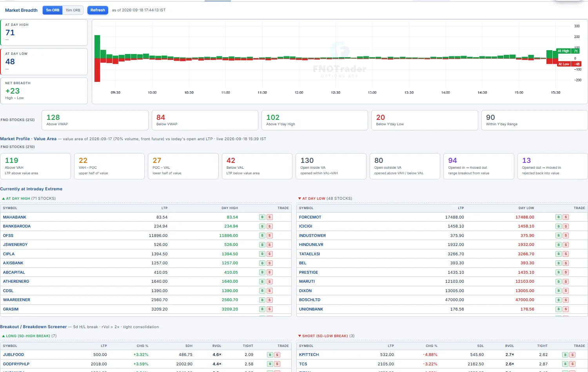Buy MAHABANK using its B button
The image size is (588, 372).
click(x=262, y=217)
